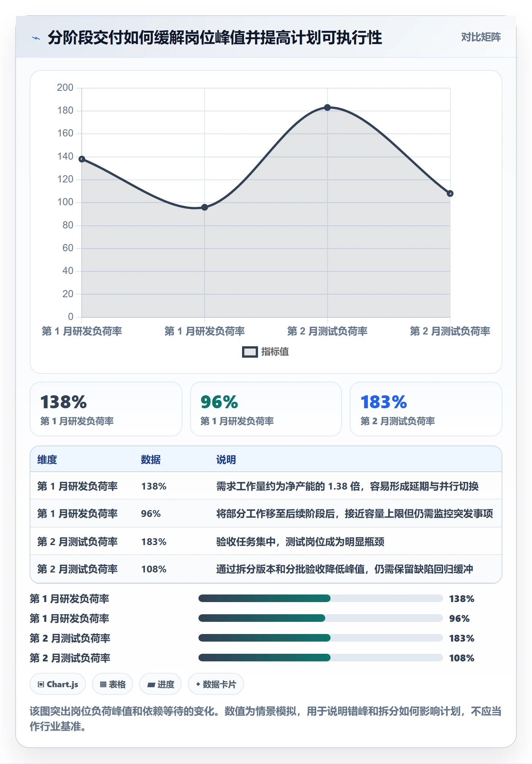
Task: Click the description starting 需求工作量约为净产能的
Action: tap(347, 486)
